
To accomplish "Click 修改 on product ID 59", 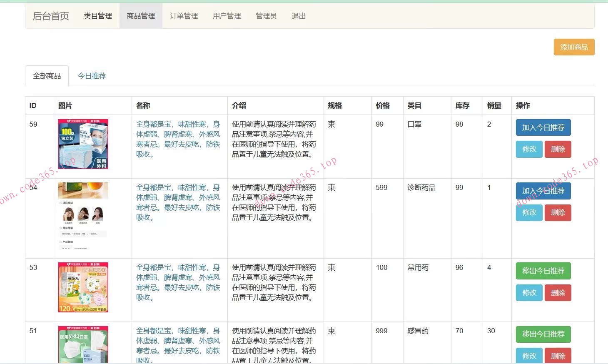I will click(528, 149).
